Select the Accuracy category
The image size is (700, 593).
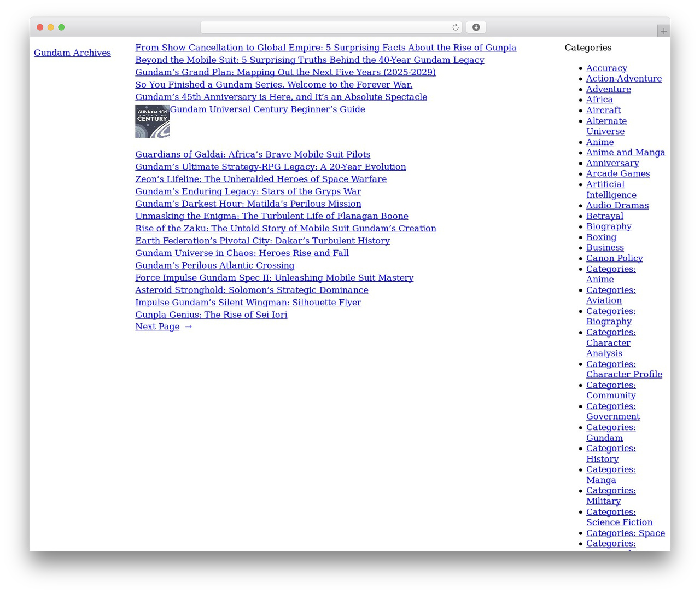[606, 68]
